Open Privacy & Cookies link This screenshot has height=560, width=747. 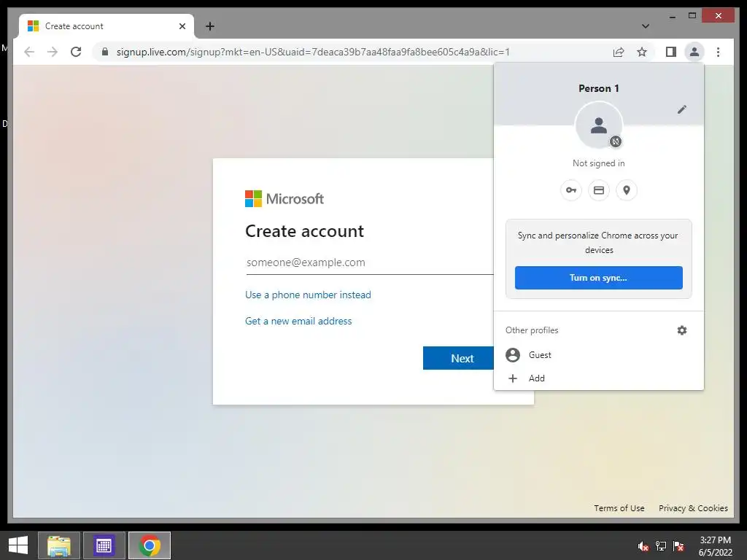[x=693, y=508]
